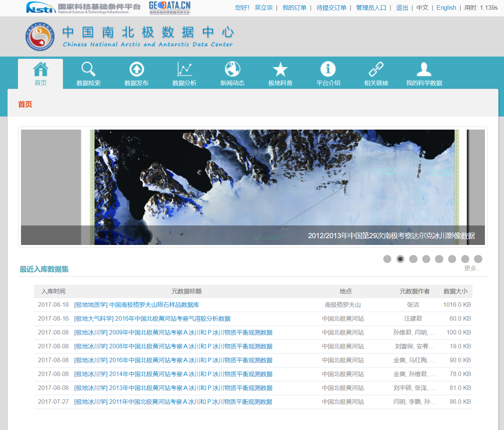
Task: Click the 元数据作者 column header
Action: coord(414,291)
